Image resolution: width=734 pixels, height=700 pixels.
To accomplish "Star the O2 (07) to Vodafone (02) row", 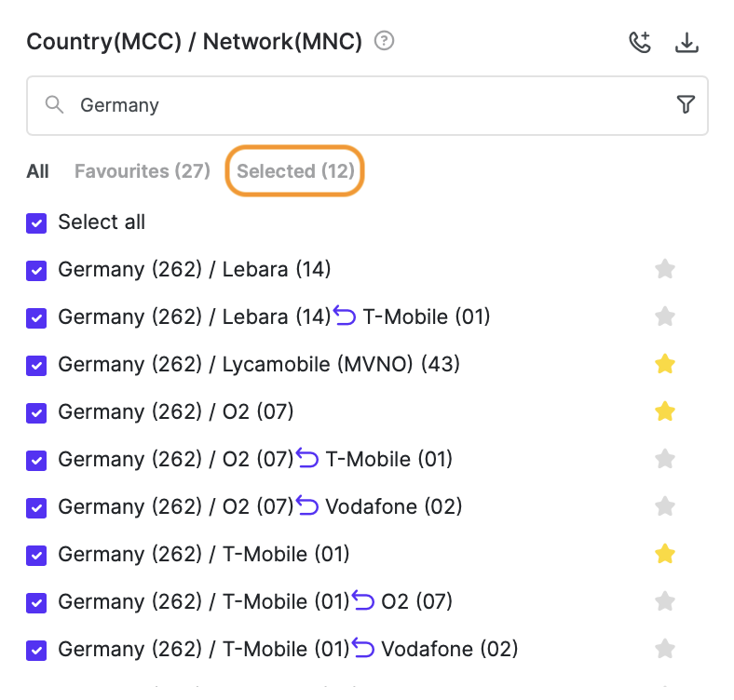I will point(665,506).
